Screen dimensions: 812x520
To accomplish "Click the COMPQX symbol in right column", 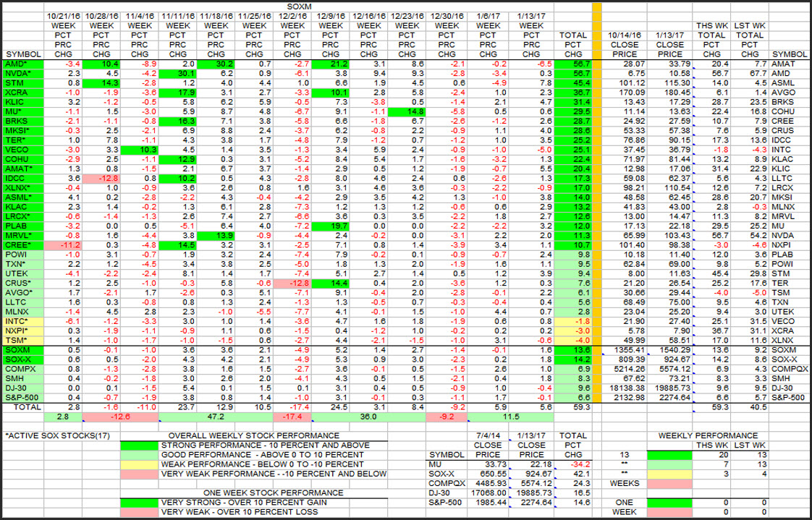I will click(790, 369).
